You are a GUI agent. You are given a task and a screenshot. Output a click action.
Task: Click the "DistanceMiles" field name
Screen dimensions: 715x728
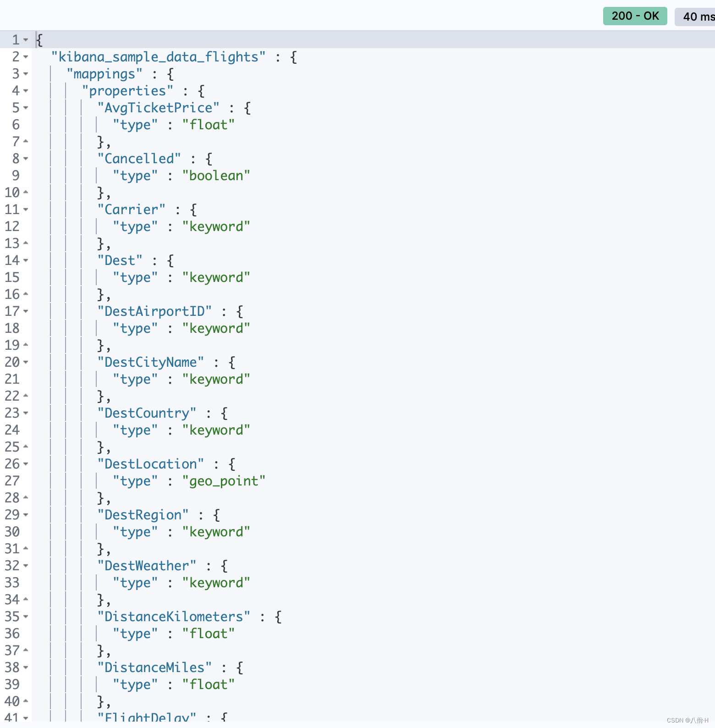click(154, 667)
